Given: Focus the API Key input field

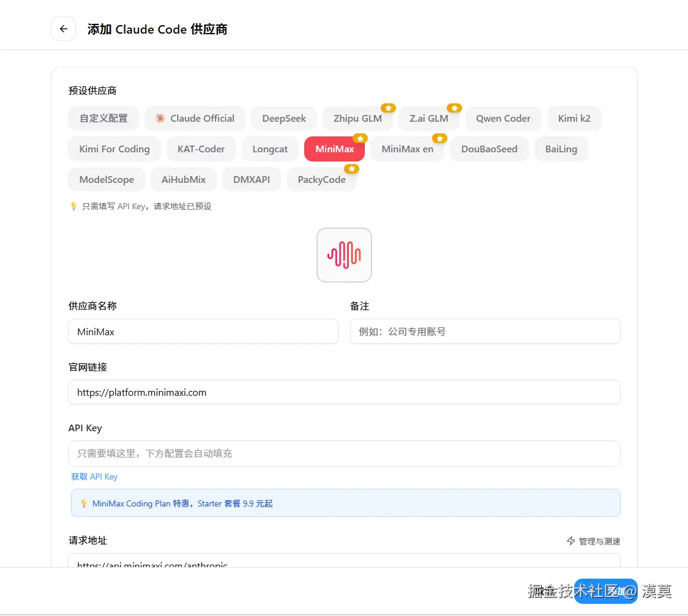Looking at the screenshot, I should point(344,453).
